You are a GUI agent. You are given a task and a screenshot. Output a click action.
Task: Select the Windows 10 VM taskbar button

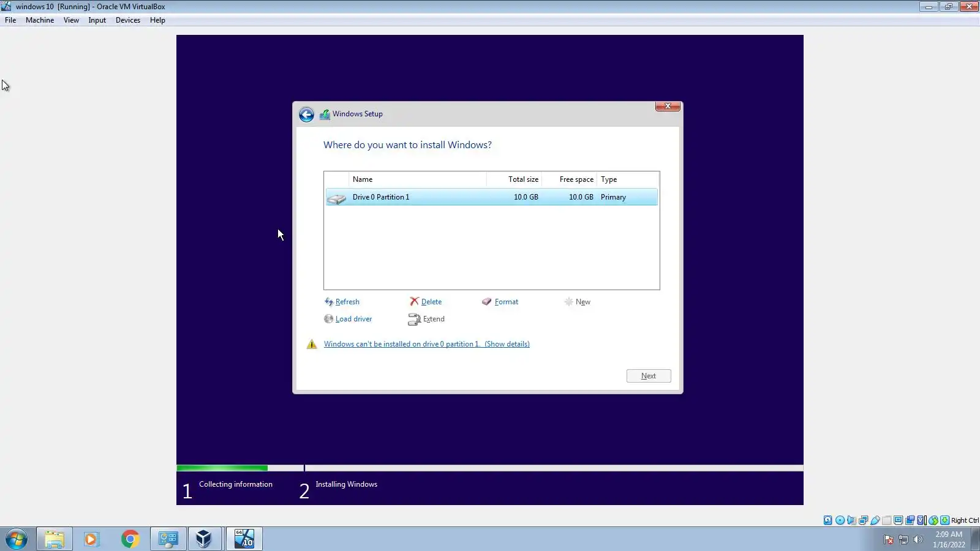(x=244, y=539)
